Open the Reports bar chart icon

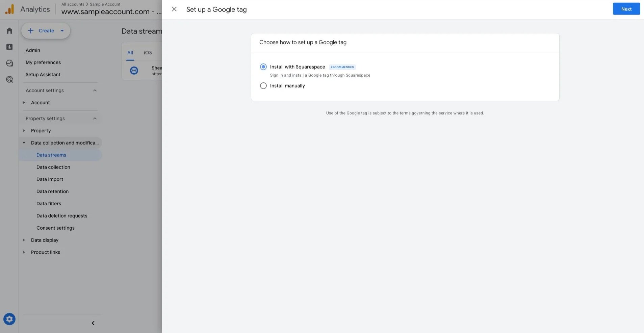[x=9, y=47]
